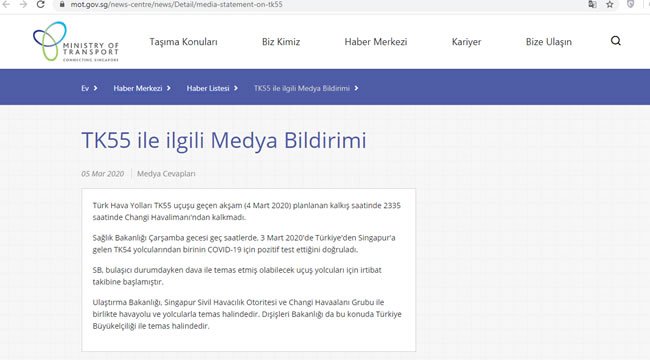650x360 pixels.
Task: Open Biz Kimiz menu
Action: click(x=281, y=42)
